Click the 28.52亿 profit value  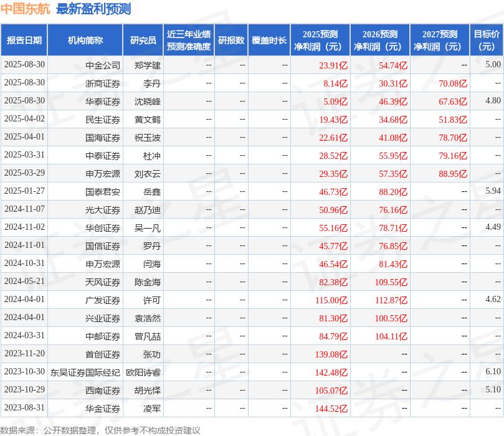(x=333, y=156)
